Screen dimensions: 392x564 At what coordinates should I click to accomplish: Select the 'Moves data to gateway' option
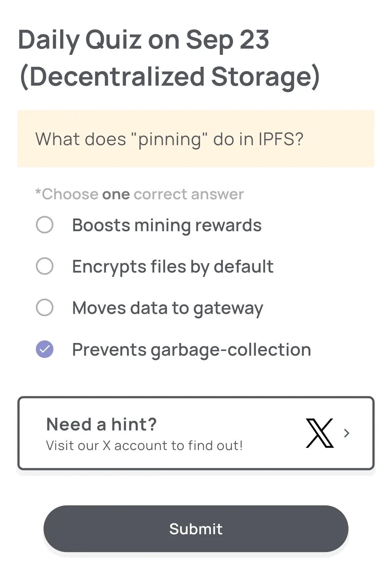pos(44,308)
